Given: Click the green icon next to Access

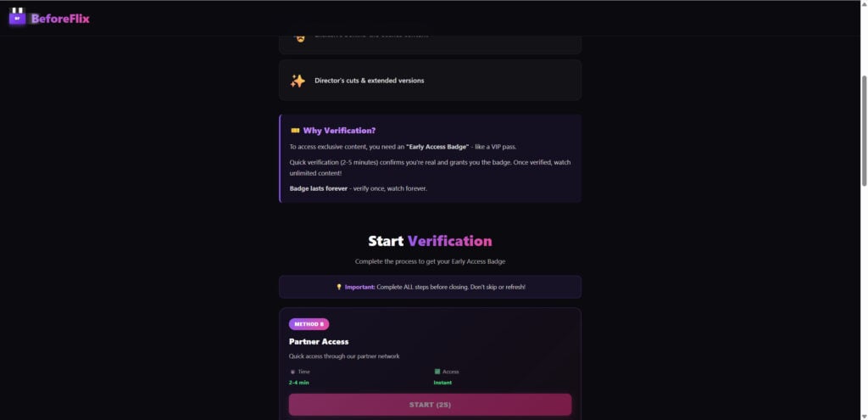Looking at the screenshot, I should pyautogui.click(x=437, y=372).
